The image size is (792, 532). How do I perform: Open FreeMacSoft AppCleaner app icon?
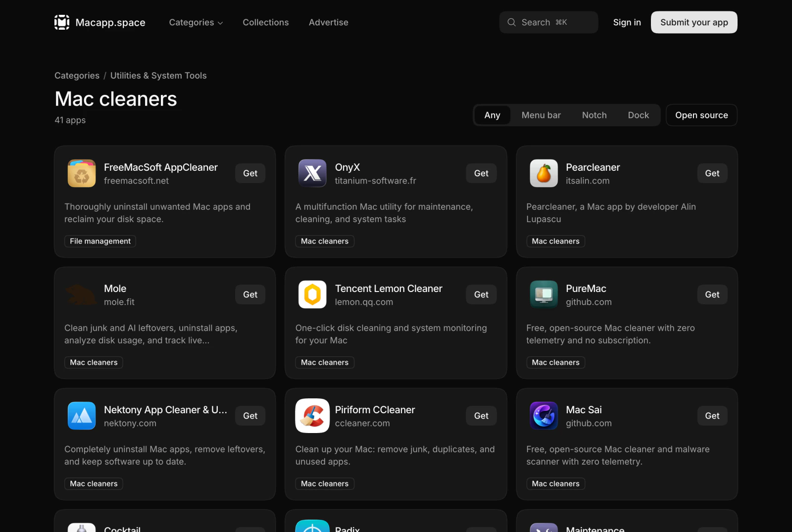pyautogui.click(x=82, y=173)
